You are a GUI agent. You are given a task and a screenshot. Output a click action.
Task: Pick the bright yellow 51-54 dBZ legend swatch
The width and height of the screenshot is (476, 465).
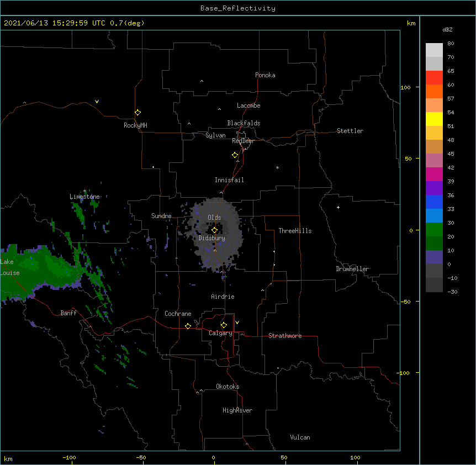(434, 119)
